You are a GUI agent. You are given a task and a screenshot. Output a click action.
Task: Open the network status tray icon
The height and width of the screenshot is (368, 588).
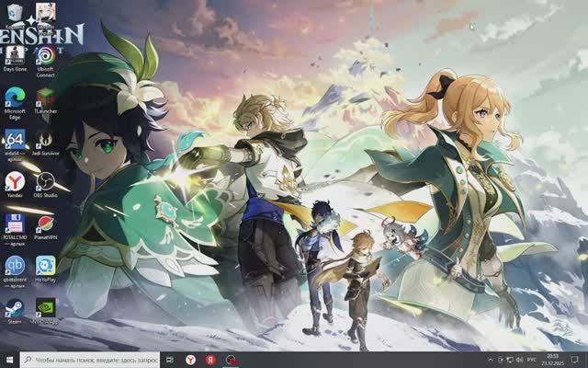(510, 360)
